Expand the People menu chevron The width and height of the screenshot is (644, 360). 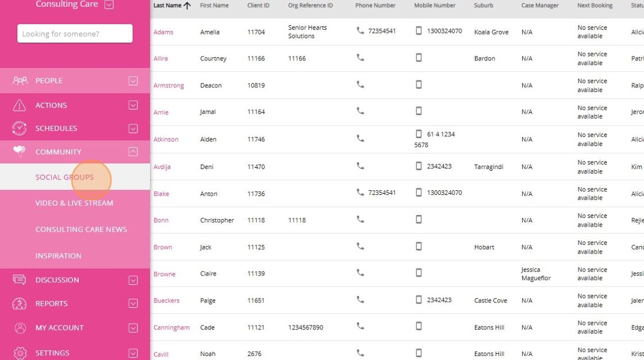133,81
